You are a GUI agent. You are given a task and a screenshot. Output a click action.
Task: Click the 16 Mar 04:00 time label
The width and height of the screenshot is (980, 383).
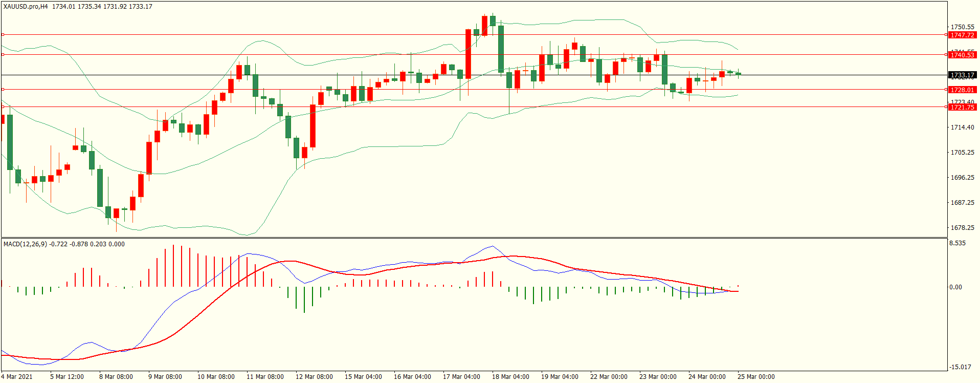[x=412, y=377]
